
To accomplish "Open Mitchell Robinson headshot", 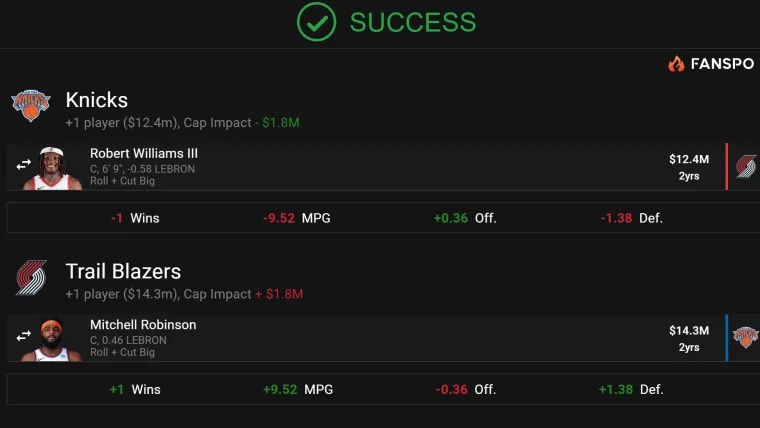I will (x=51, y=340).
